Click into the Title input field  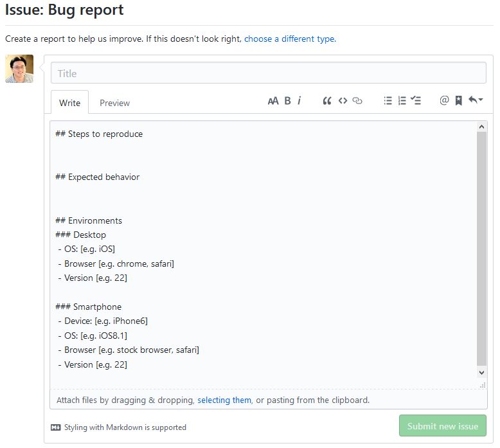coord(268,73)
